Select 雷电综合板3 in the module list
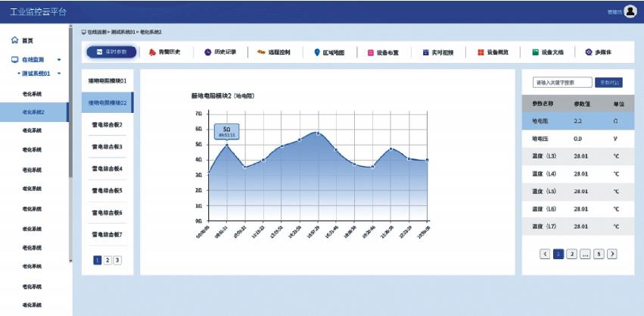Screen dimensions: 644x316 pos(107,146)
